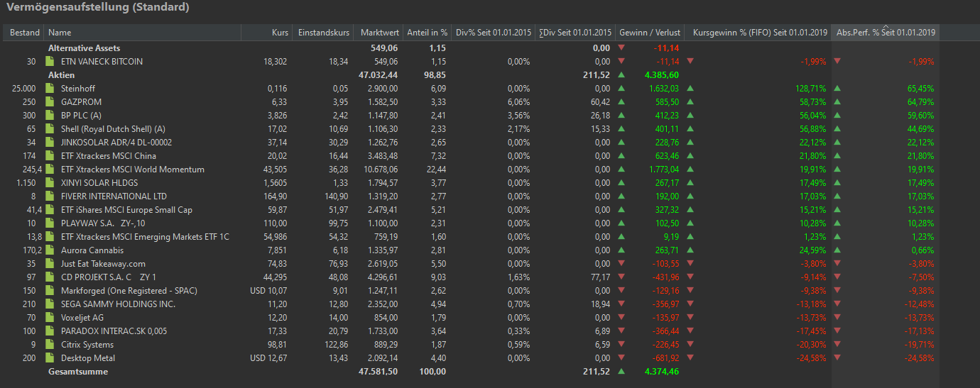Click the Kurs value USD 12,67

point(268,358)
